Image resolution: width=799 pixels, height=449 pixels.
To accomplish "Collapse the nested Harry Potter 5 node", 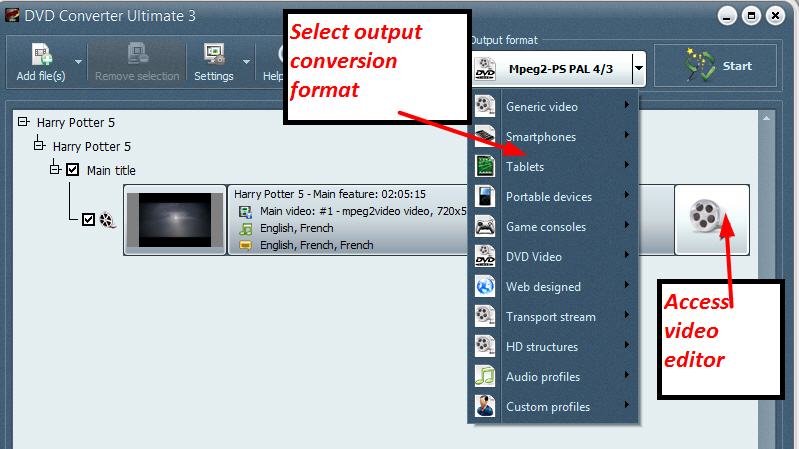I will (x=39, y=146).
